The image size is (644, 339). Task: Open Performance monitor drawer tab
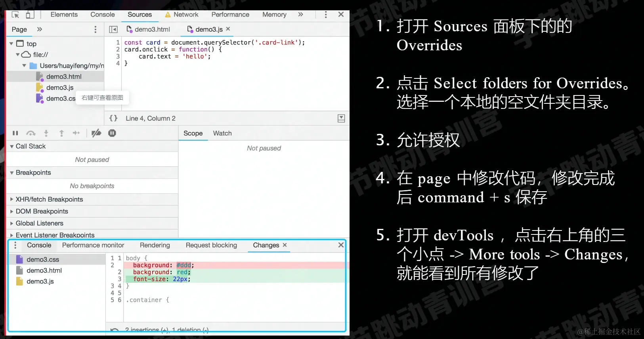point(93,245)
